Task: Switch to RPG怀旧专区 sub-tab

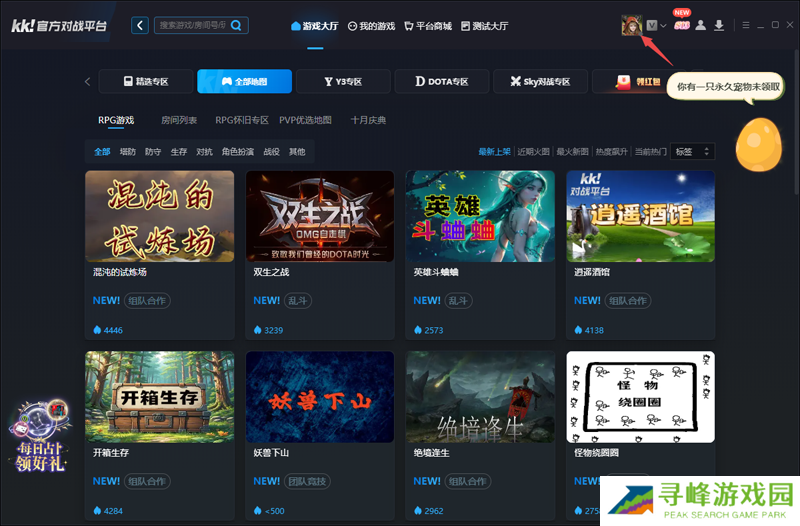Action: [242, 120]
